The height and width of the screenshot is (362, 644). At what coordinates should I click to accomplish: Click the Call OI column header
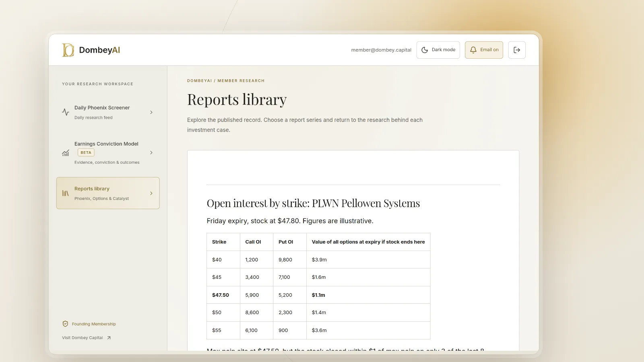tap(257, 242)
